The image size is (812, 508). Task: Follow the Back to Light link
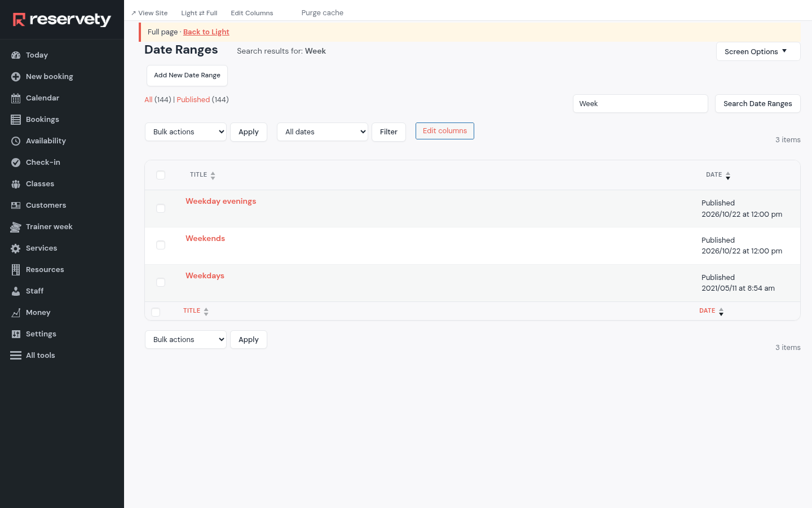(206, 32)
